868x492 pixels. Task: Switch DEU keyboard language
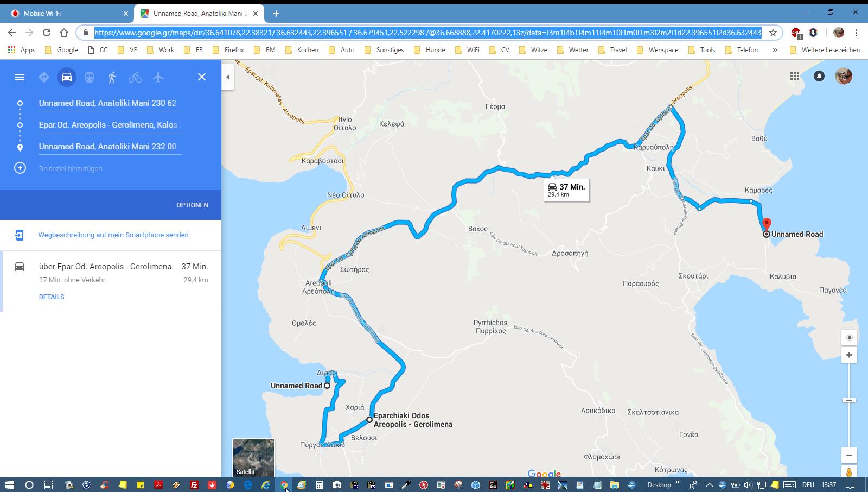(x=808, y=485)
